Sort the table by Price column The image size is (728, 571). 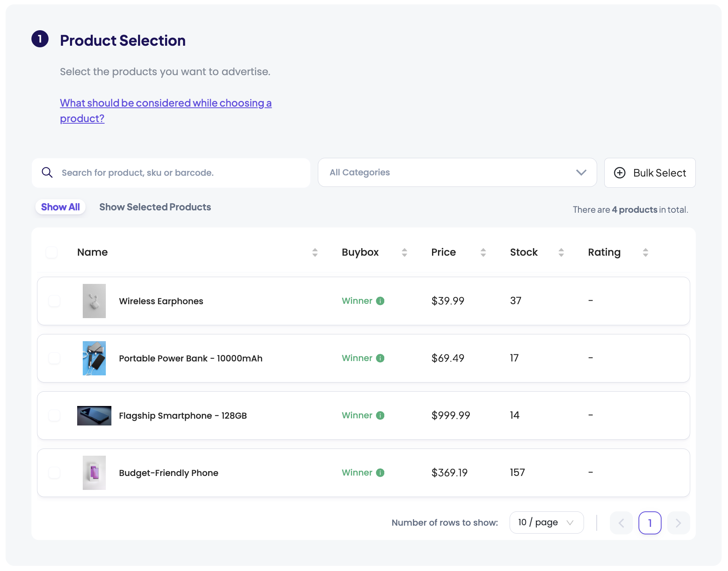pos(483,252)
